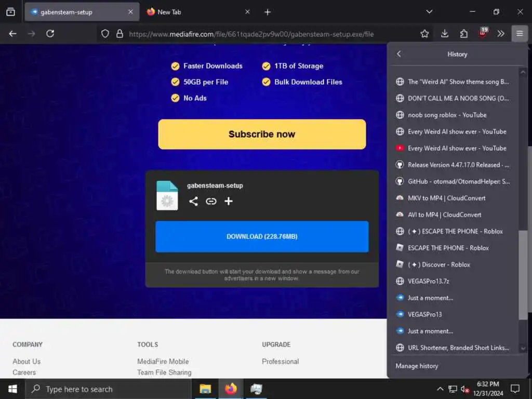Open Windows notification center
This screenshot has width=532, height=399.
(x=515, y=389)
